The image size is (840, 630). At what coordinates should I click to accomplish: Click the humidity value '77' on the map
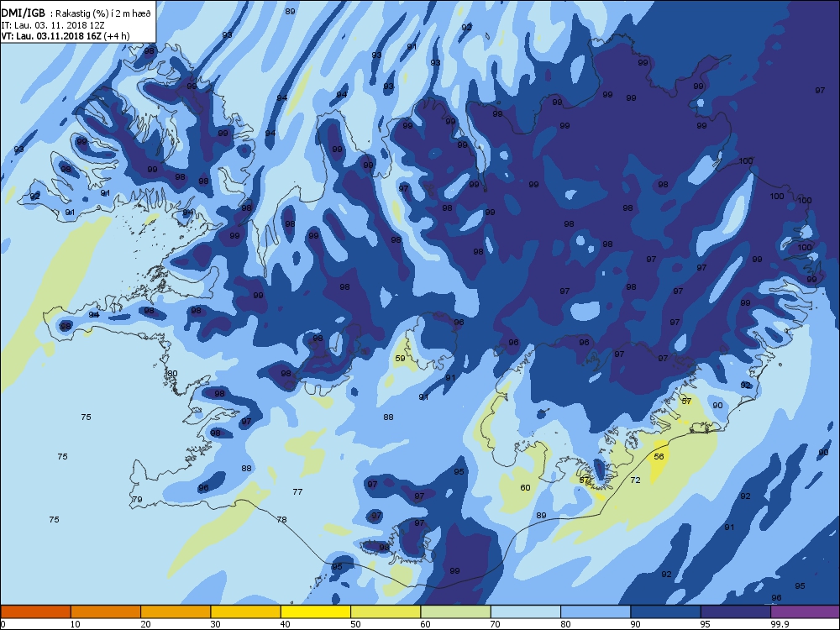coord(297,491)
